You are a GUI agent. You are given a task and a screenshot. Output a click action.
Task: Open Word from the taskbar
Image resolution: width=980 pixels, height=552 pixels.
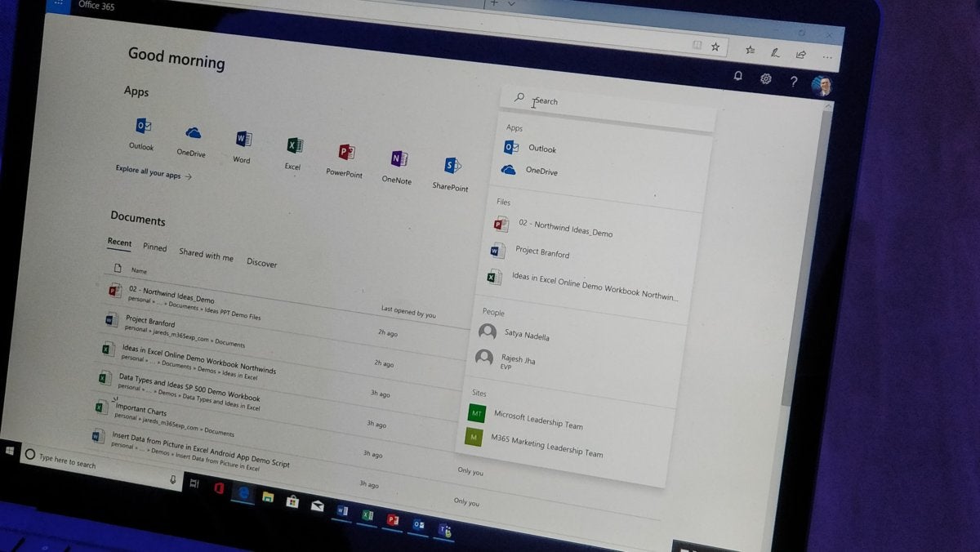[343, 511]
